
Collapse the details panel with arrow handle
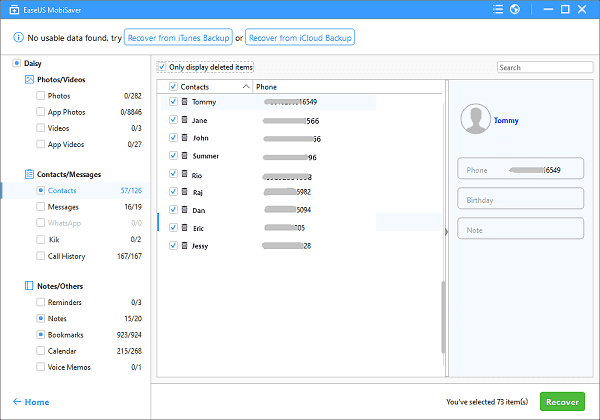[x=446, y=230]
